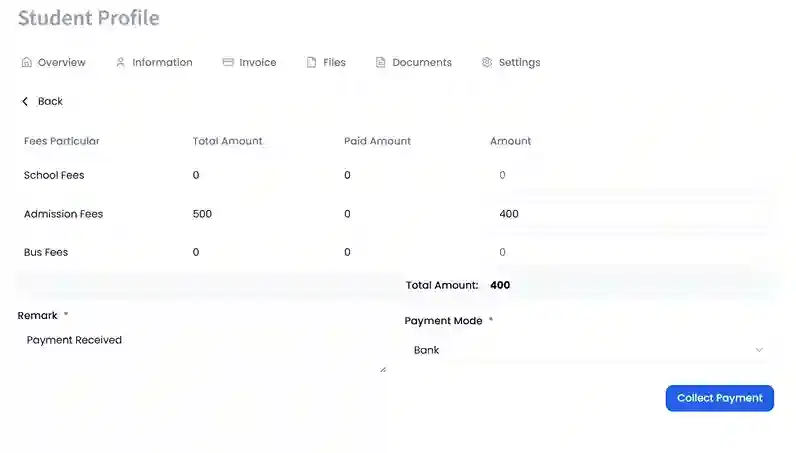Screen dimensions: 796x453
Task: Open the Settings tab
Action: [511, 62]
